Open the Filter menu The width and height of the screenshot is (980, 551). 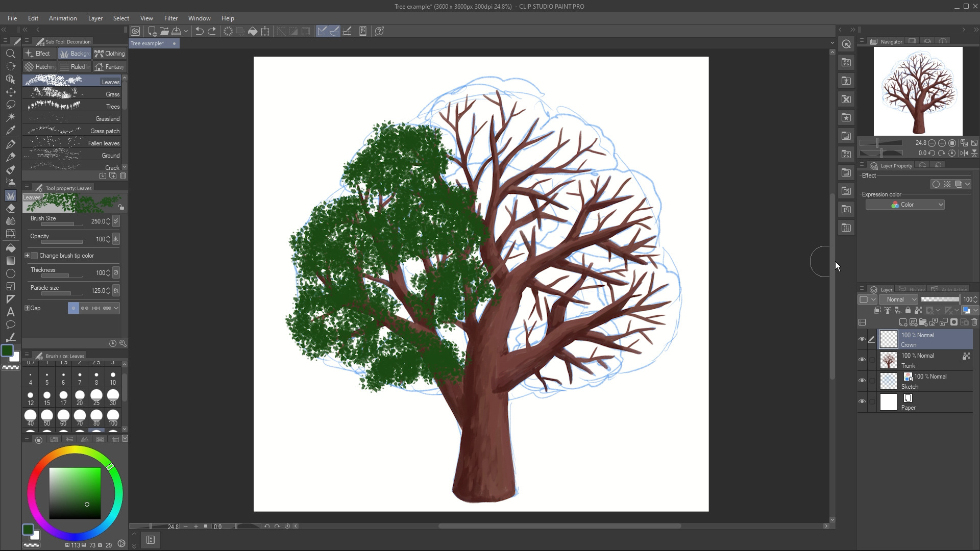pos(171,18)
